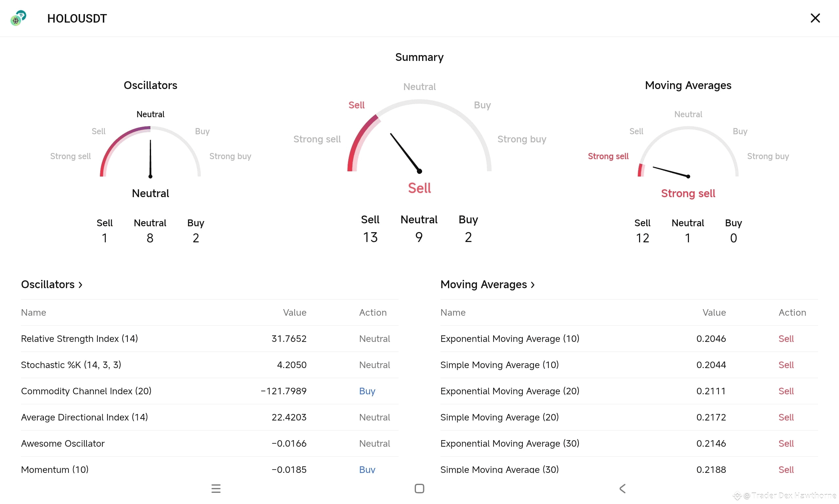Expand the Oscillators section chevron
This screenshot has width=839, height=504.
(81, 285)
